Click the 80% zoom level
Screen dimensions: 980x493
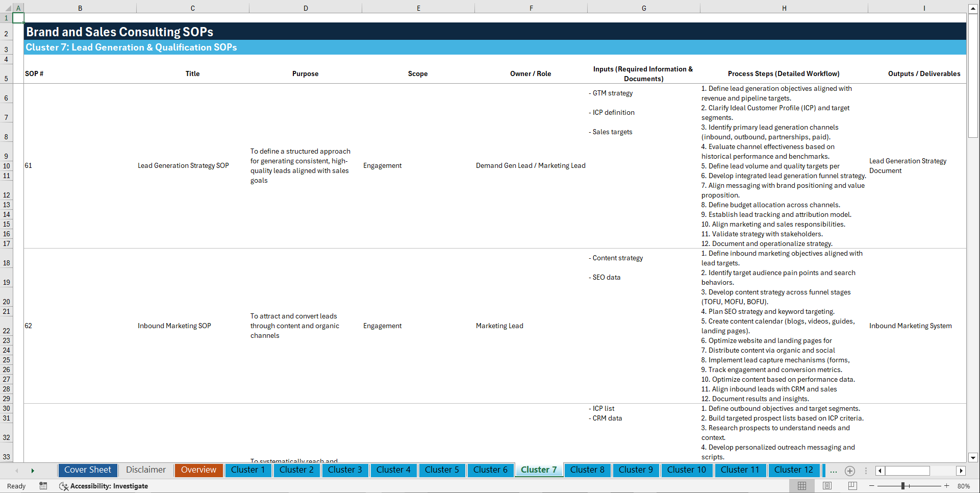point(964,486)
